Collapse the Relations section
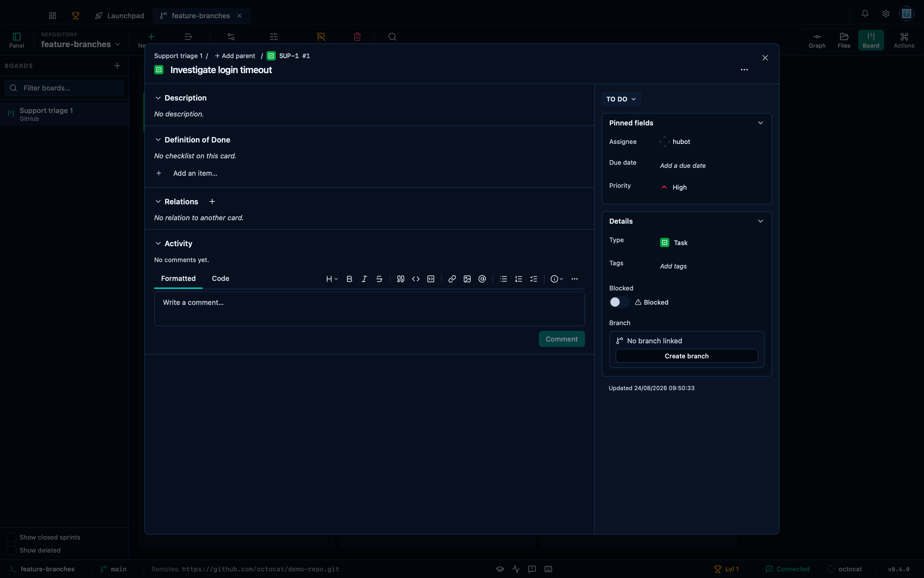 coord(158,201)
